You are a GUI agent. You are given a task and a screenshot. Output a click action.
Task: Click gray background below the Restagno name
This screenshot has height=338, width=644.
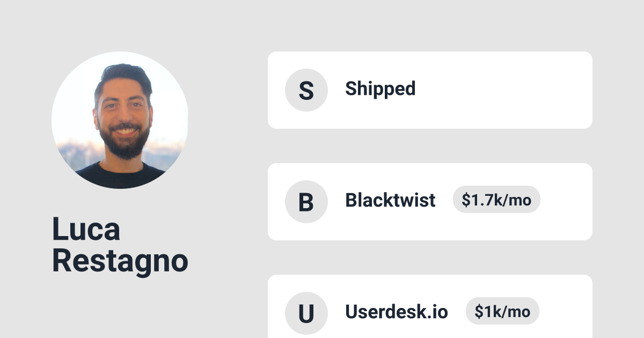point(120,306)
